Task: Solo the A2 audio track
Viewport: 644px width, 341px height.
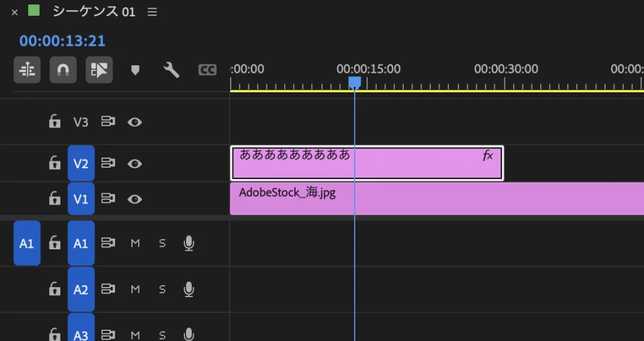Action: pyautogui.click(x=162, y=289)
